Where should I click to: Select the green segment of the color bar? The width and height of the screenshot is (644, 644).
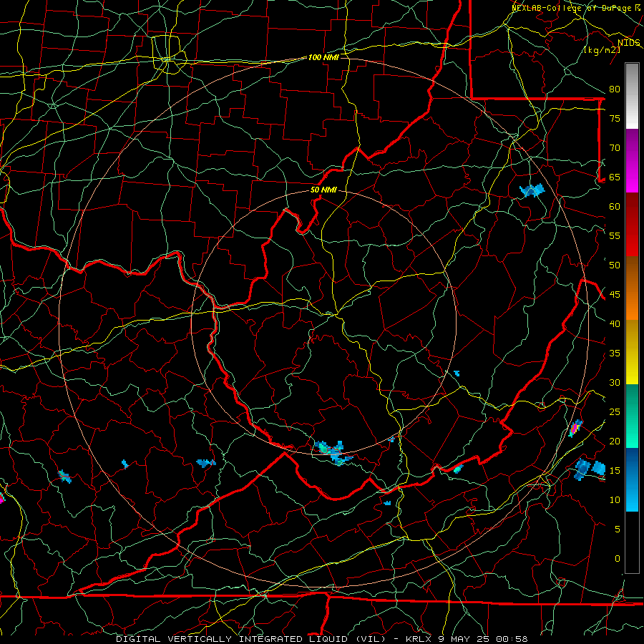tap(632, 416)
